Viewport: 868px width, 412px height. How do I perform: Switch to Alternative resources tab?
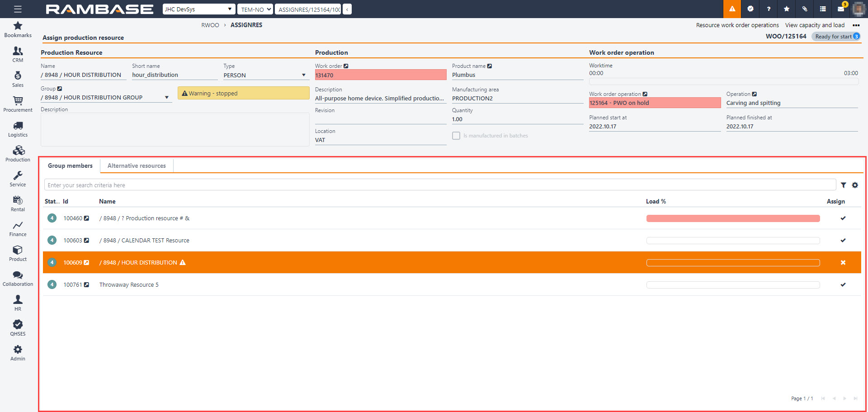tap(137, 166)
